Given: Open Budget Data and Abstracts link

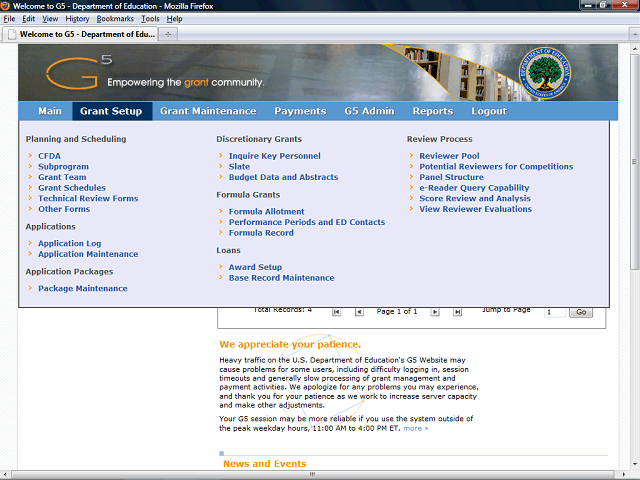Looking at the screenshot, I should click(x=283, y=177).
